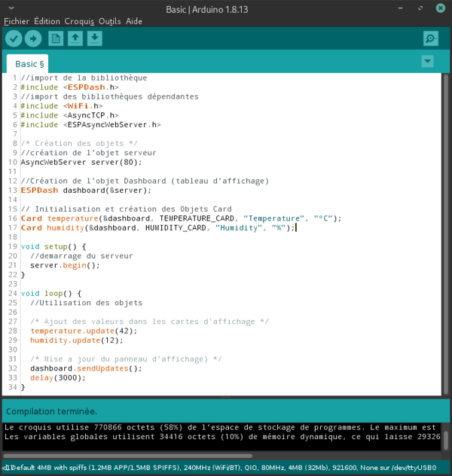Click the comment '//import de la bibliothèque'
Screen dimensions: 452x476
tap(84, 78)
